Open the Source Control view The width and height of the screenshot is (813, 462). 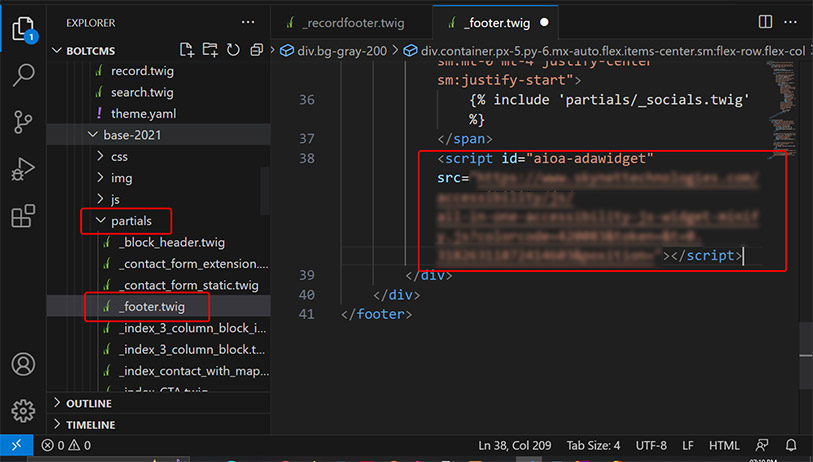(23, 122)
